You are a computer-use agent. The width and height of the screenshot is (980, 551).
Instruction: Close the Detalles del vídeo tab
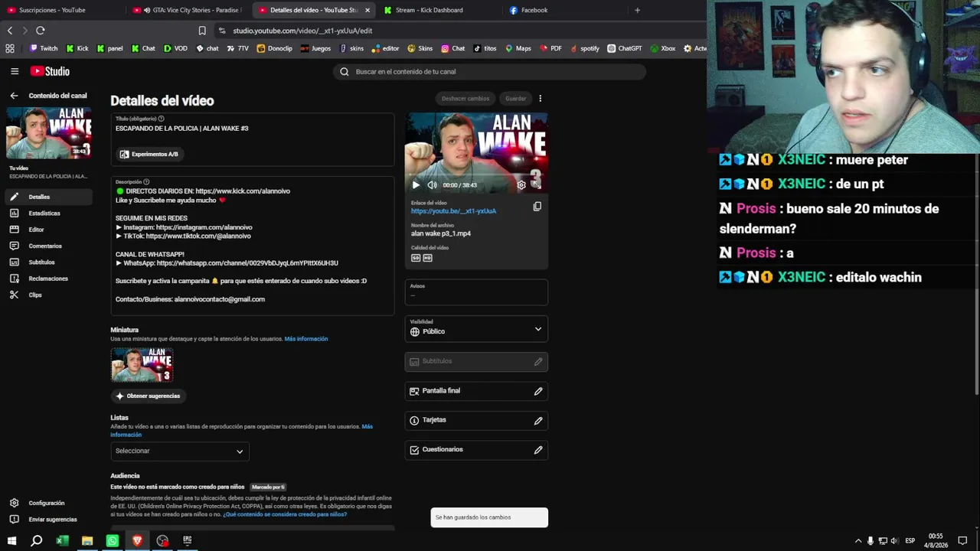tap(367, 10)
